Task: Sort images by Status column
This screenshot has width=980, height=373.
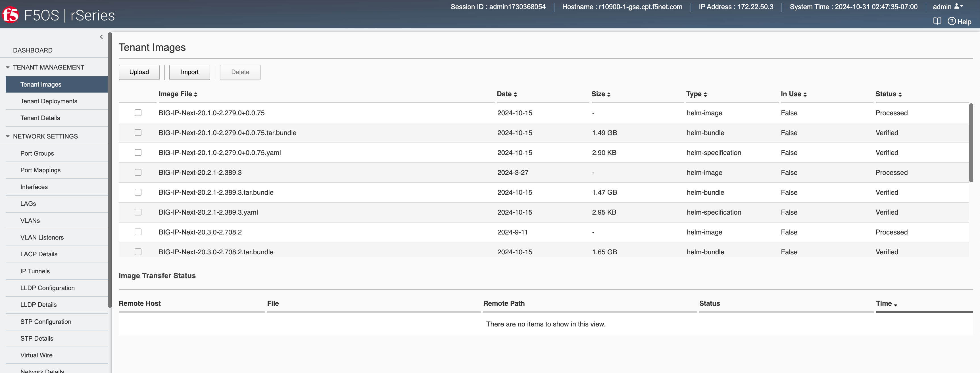Action: [x=888, y=94]
